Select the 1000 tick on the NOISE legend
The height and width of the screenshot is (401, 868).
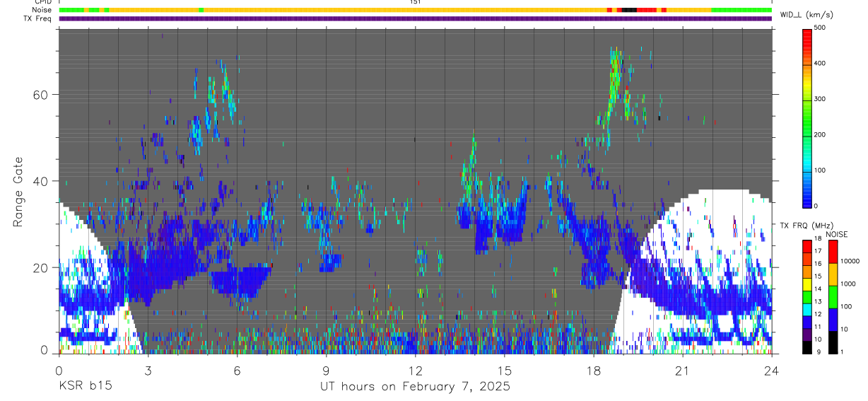click(x=848, y=284)
